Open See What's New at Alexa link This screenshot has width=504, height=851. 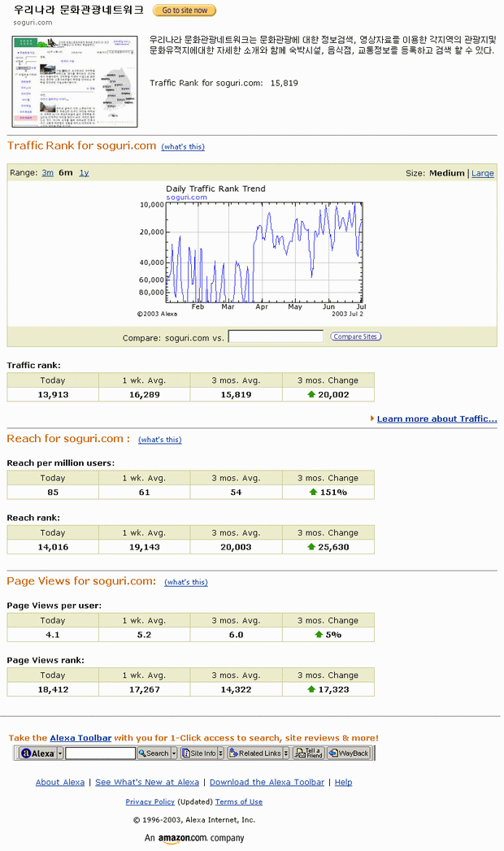[x=147, y=782]
